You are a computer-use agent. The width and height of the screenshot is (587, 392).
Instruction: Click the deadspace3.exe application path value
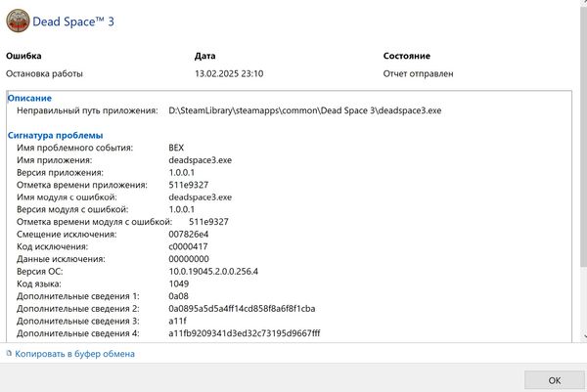pyautogui.click(x=304, y=110)
